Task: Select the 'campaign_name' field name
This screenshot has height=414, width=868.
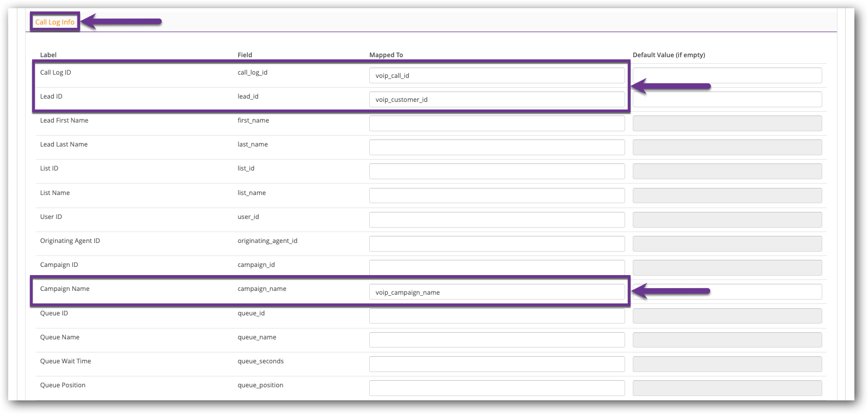Action: tap(262, 289)
